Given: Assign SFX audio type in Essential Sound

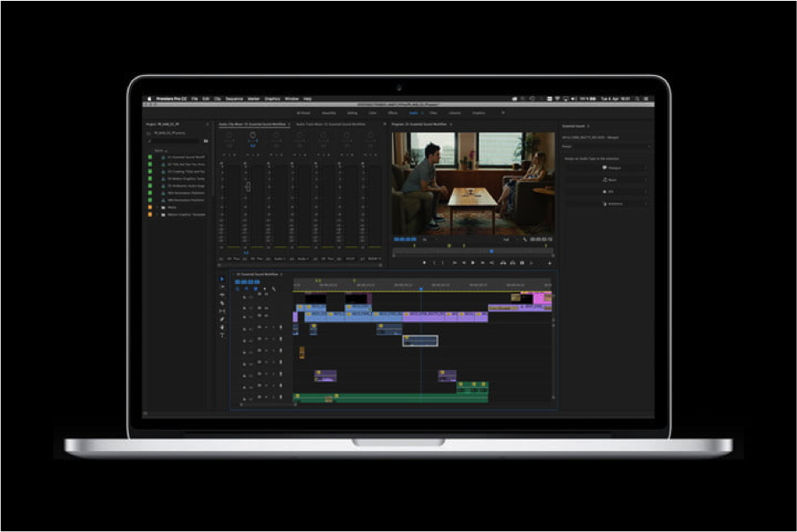Looking at the screenshot, I should coord(608,191).
